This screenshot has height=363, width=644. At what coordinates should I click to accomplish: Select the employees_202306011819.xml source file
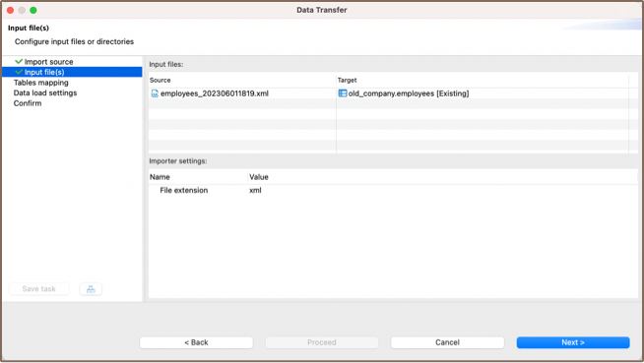[215, 93]
